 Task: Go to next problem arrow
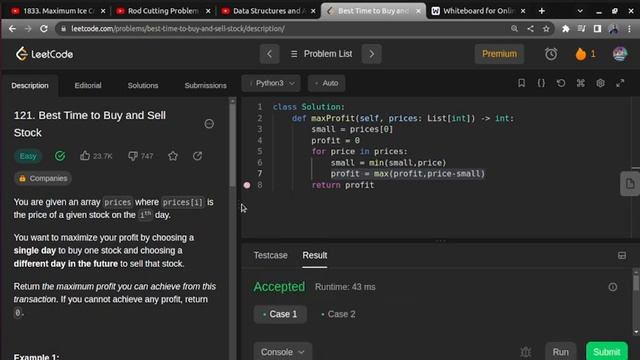371,54
